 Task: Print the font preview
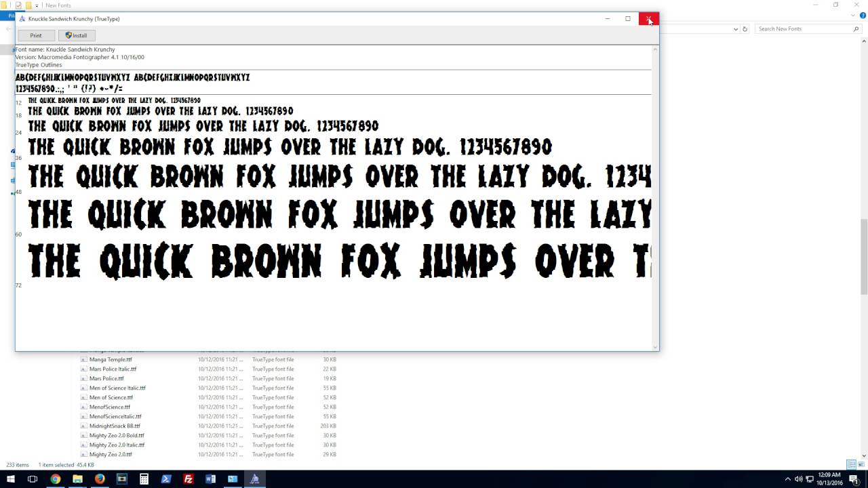click(x=36, y=35)
